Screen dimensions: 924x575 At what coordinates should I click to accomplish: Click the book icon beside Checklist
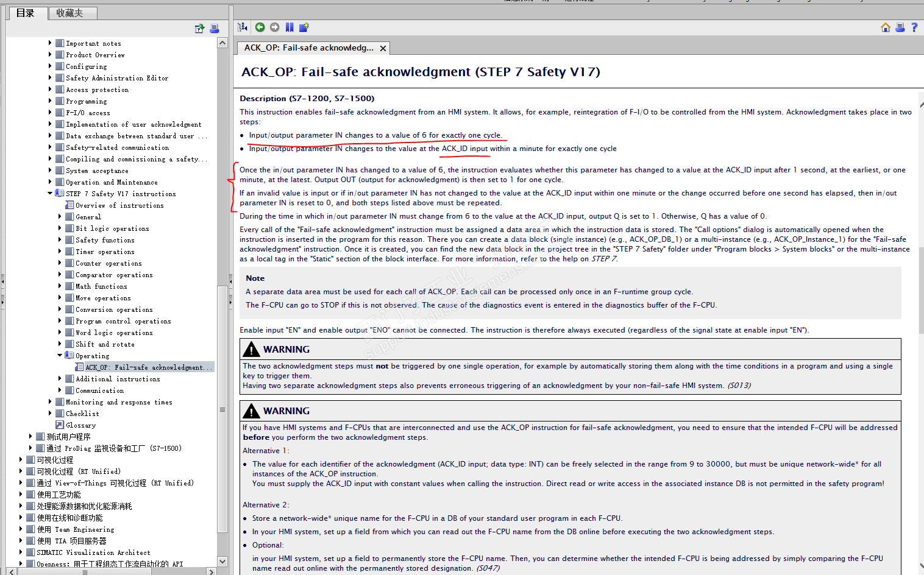[x=60, y=414]
